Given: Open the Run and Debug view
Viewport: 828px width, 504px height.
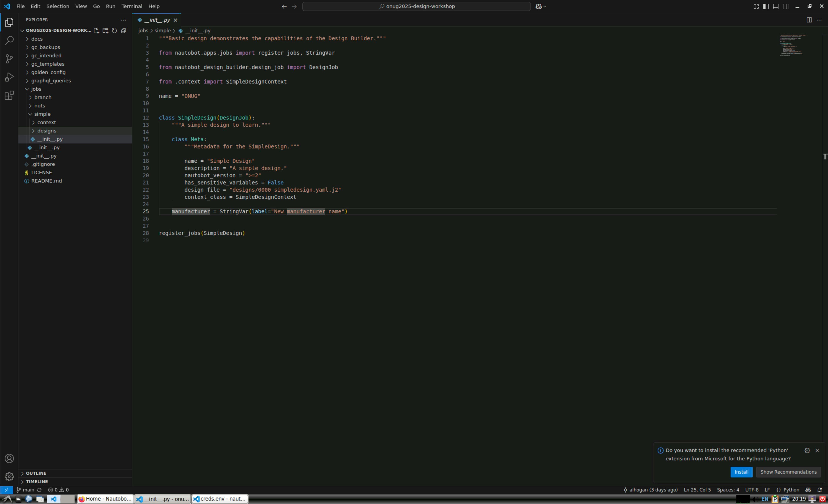Looking at the screenshot, I should [x=9, y=77].
